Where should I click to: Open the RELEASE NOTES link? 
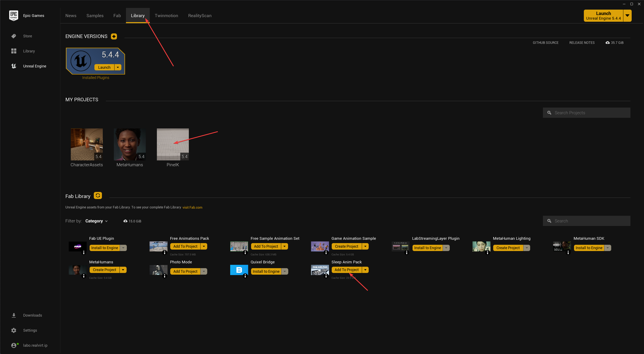pyautogui.click(x=582, y=43)
